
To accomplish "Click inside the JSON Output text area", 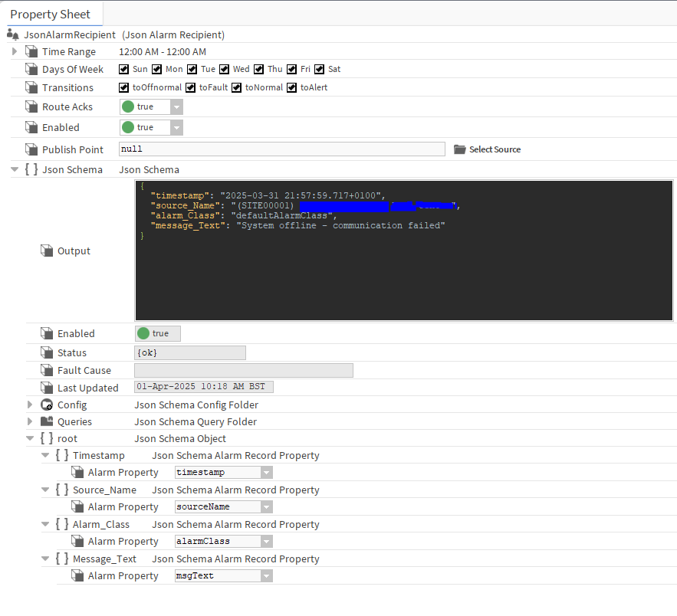I will pyautogui.click(x=404, y=251).
